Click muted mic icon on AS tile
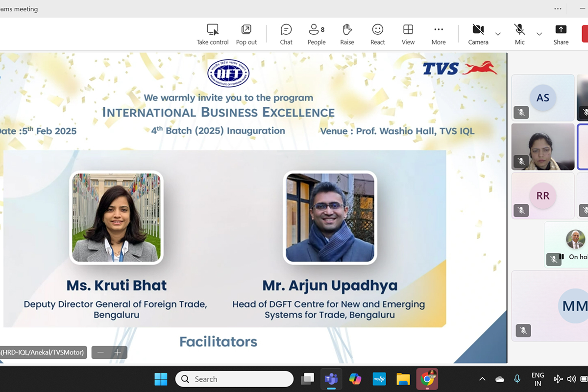The height and width of the screenshot is (392, 588). click(521, 112)
